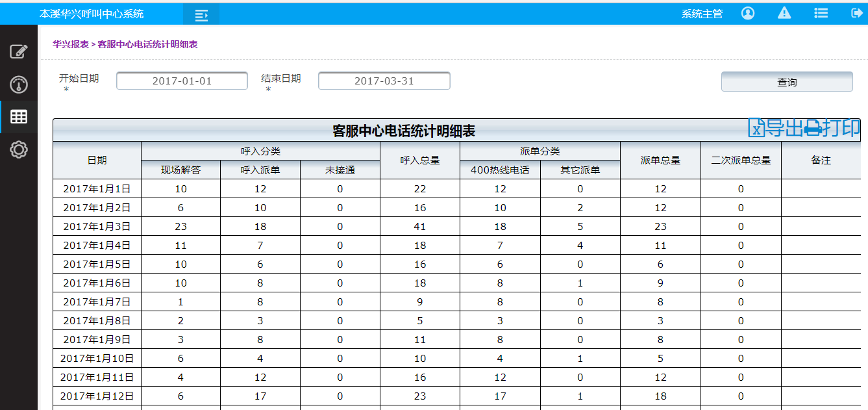This screenshot has height=410, width=868.
Task: Select the 2017年1月3日 row in the table
Action: (x=96, y=226)
